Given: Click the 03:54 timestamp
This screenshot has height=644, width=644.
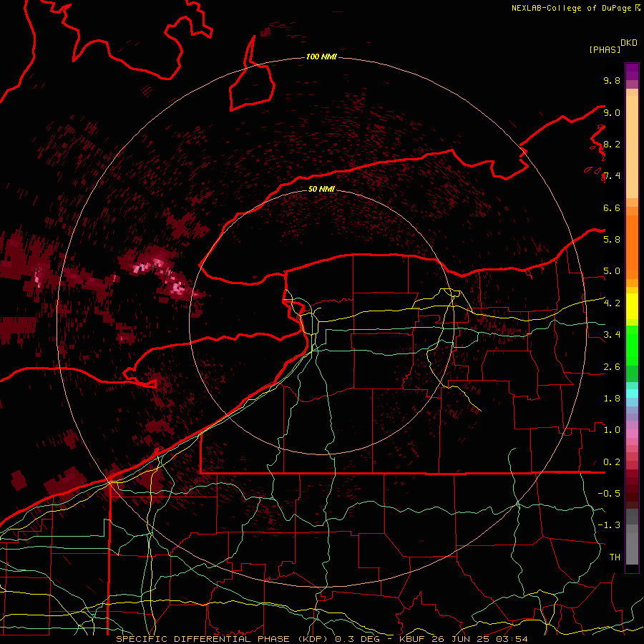Looking at the screenshot, I should click(x=514, y=639).
